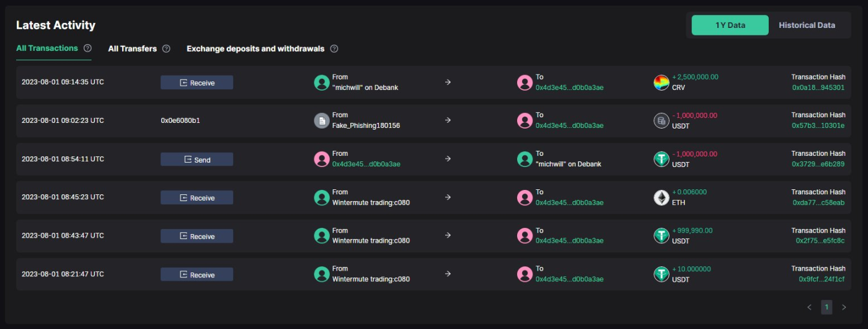Open transaction hash 0x57b3...10301e

click(818, 125)
